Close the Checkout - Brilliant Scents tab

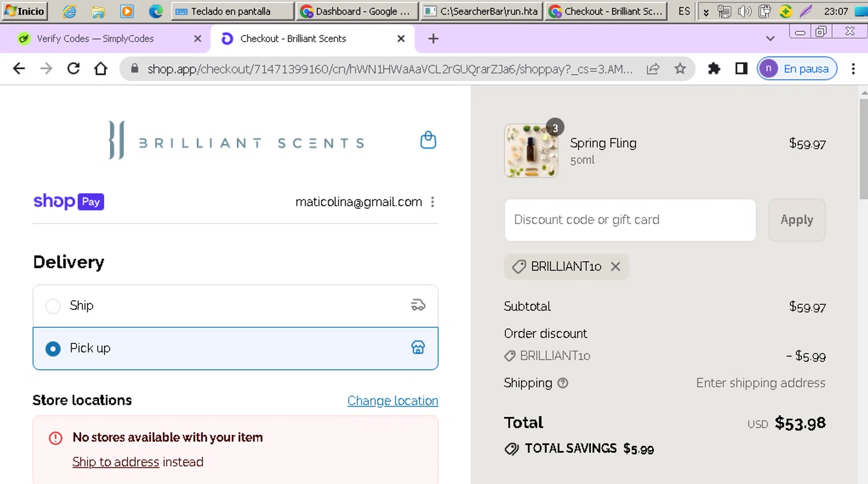pyautogui.click(x=401, y=39)
